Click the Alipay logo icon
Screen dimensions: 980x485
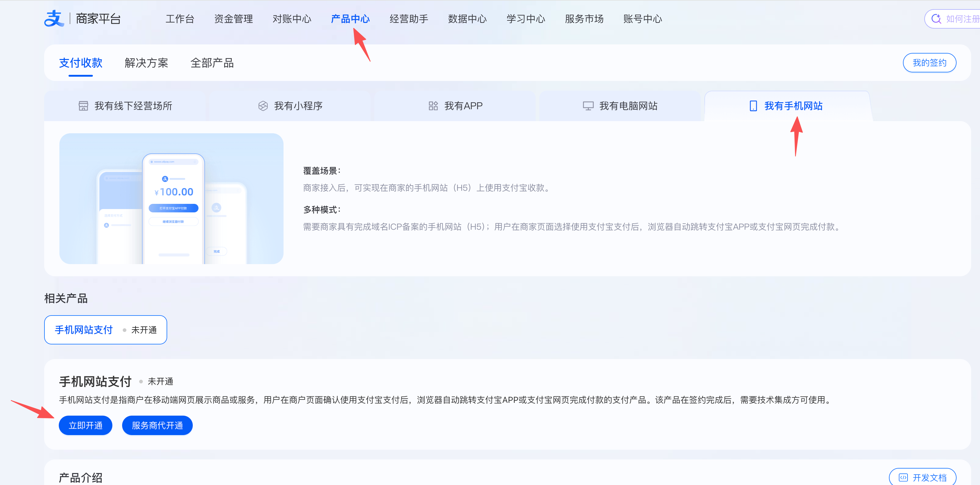pyautogui.click(x=53, y=18)
